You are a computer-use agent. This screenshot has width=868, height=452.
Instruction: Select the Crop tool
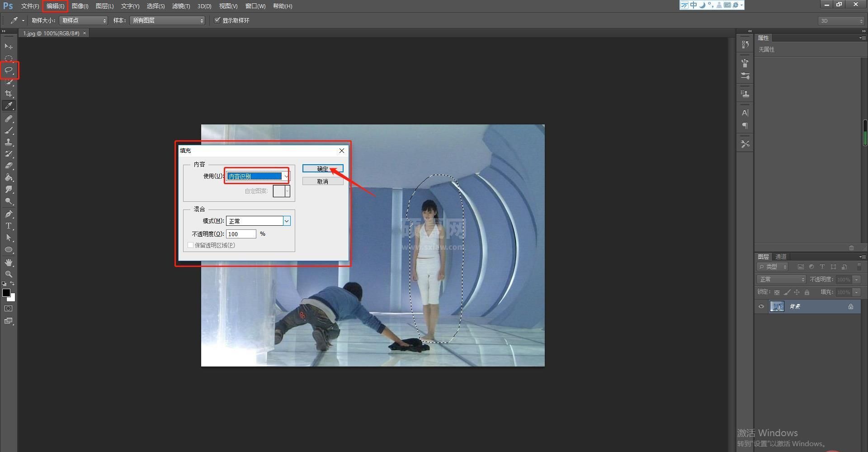pos(9,94)
